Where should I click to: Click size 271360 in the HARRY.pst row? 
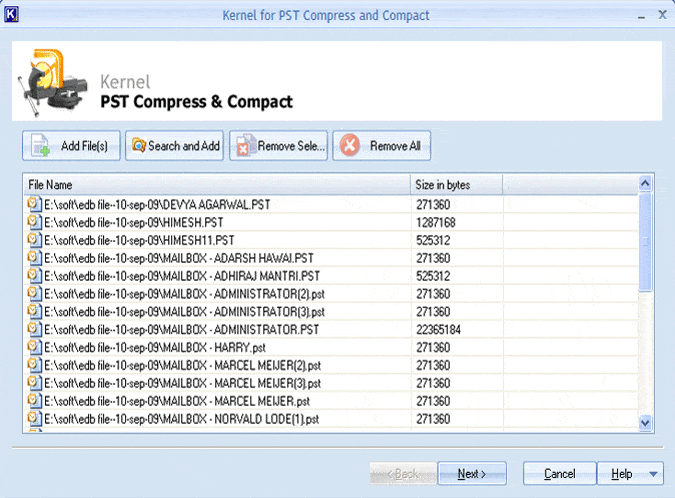[433, 347]
